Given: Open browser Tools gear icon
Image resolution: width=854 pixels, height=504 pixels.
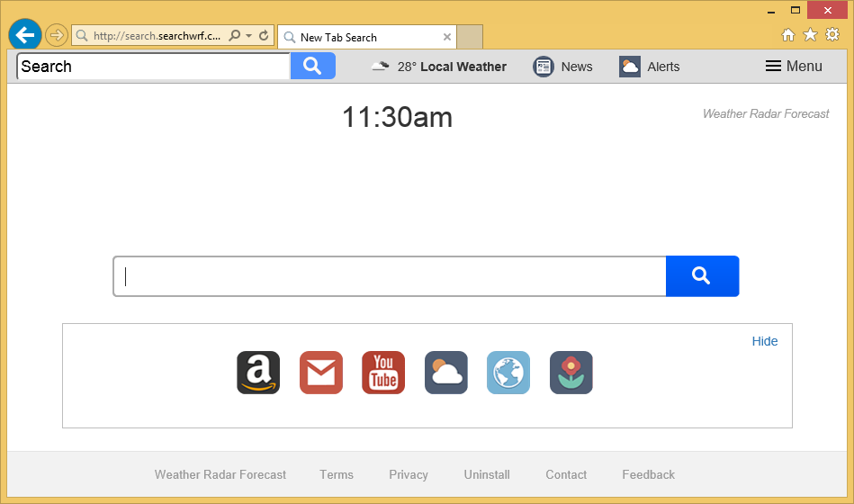Looking at the screenshot, I should pyautogui.click(x=832, y=35).
